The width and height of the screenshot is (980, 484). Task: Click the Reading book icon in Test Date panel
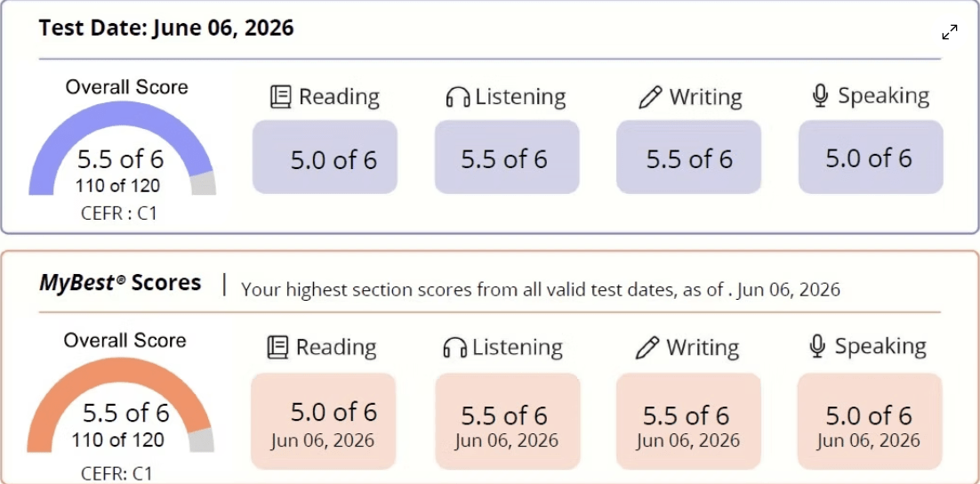click(281, 97)
